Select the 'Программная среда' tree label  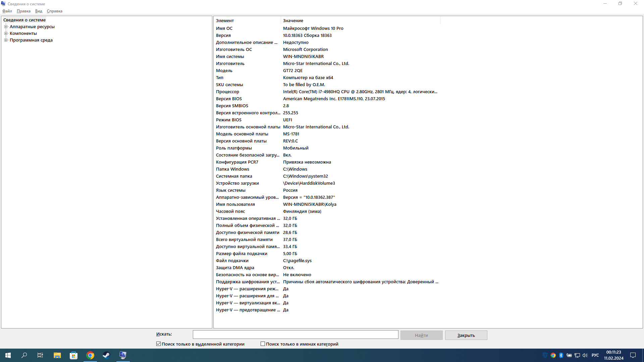point(31,40)
